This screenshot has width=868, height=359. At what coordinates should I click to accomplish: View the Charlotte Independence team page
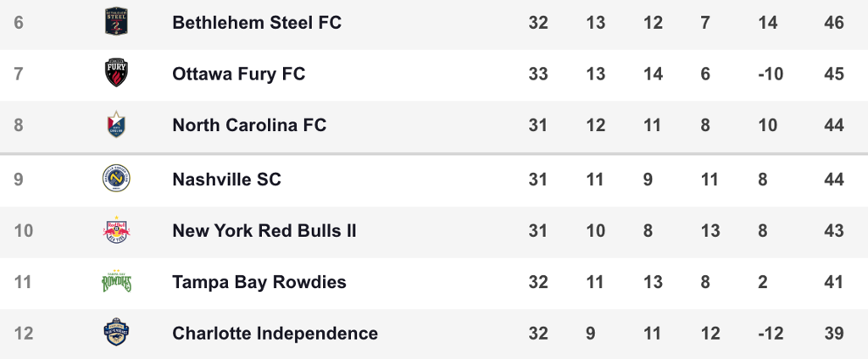(275, 334)
